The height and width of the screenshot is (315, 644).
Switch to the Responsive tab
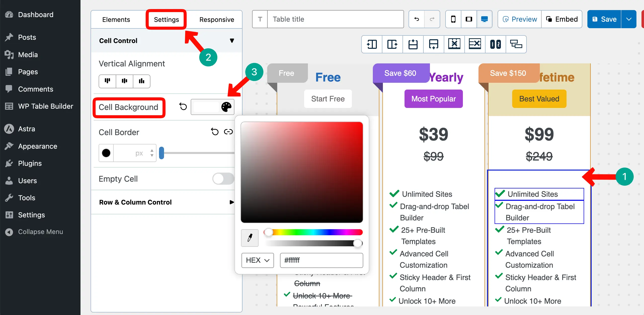pos(217,20)
